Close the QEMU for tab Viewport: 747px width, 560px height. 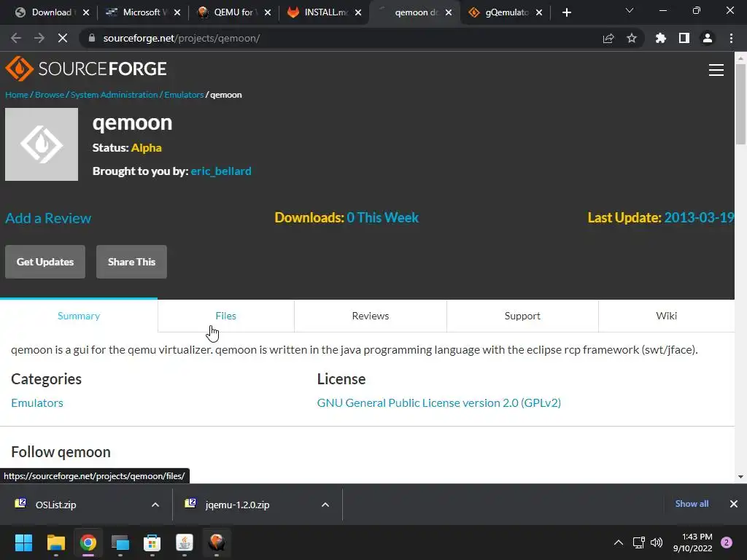point(268,12)
